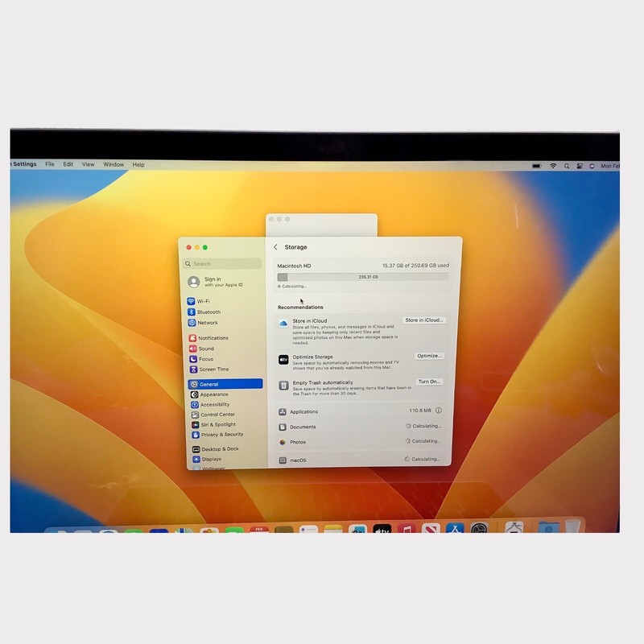Open the Edit menu

[68, 164]
